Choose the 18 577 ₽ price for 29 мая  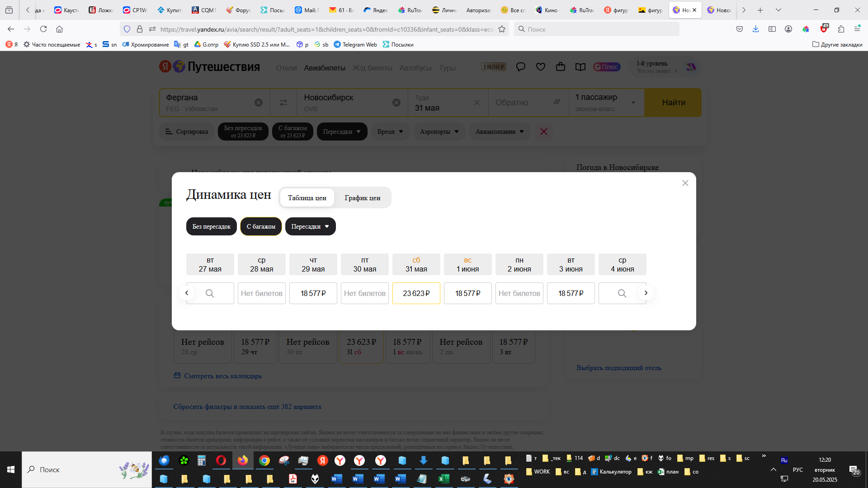[313, 293]
